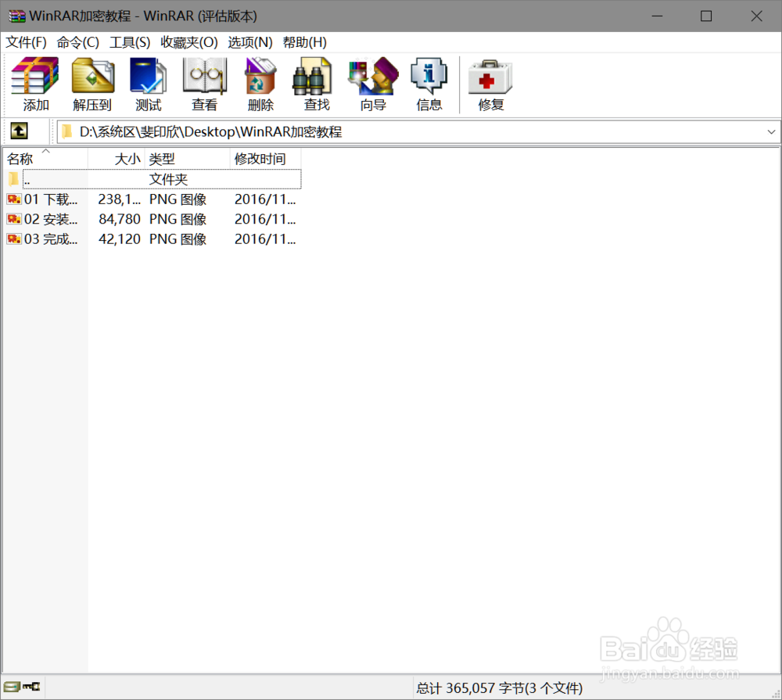Open the 收藏夹(O) menu
The image size is (782, 700).
coord(189,42)
